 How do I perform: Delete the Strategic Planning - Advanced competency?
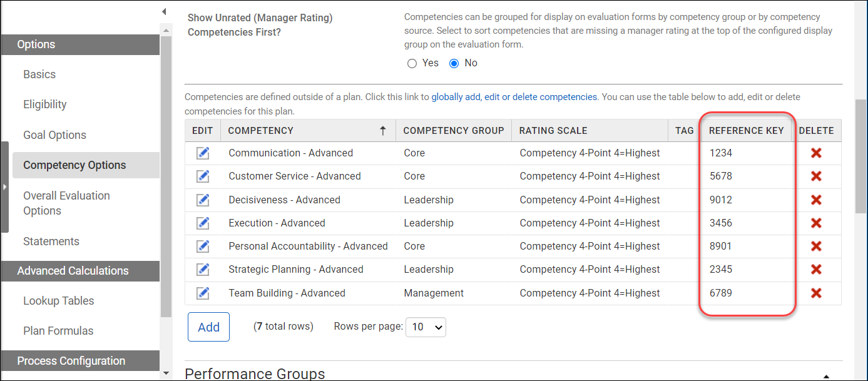pyautogui.click(x=817, y=269)
